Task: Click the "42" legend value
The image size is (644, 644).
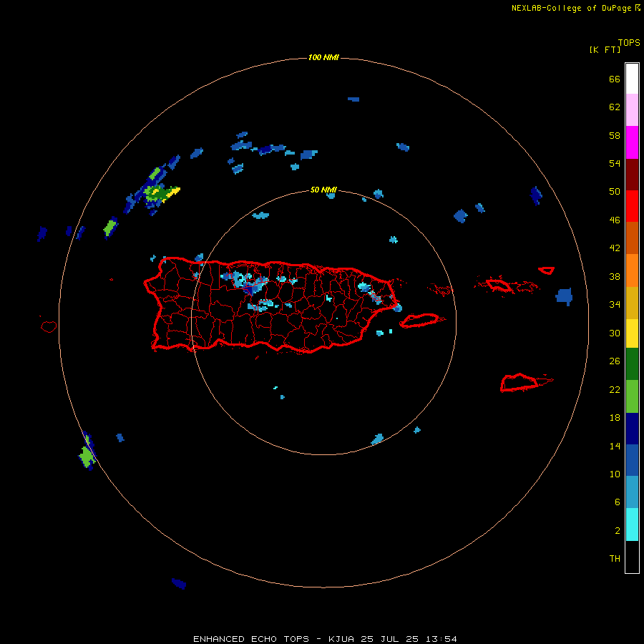Action: (615, 248)
